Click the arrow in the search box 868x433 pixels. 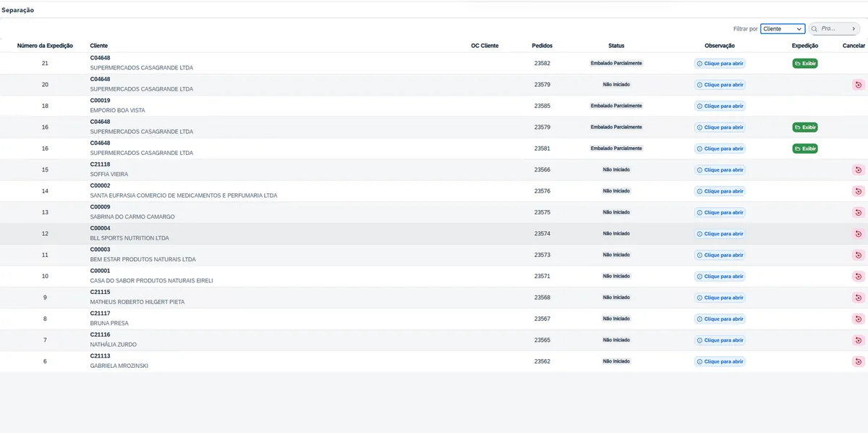pyautogui.click(x=854, y=29)
